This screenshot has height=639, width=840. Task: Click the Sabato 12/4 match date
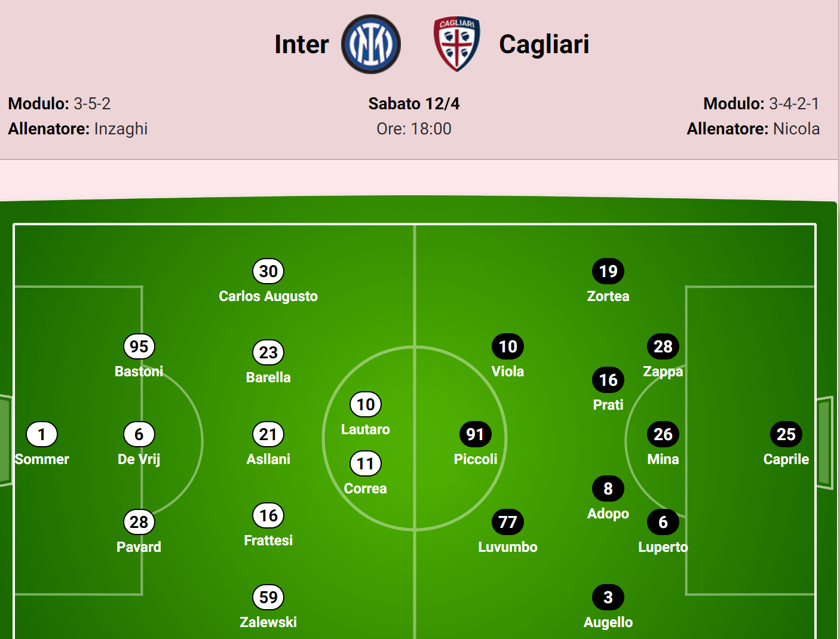pyautogui.click(x=414, y=103)
